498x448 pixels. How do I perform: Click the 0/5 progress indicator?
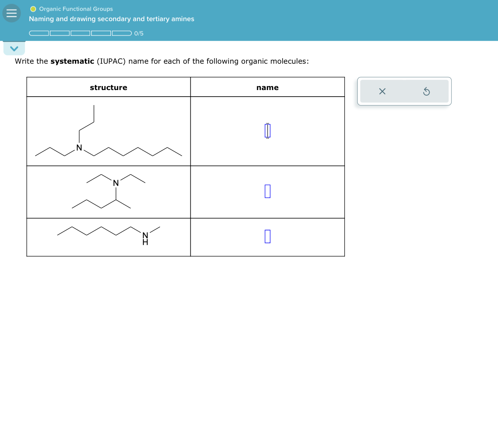[x=139, y=33]
